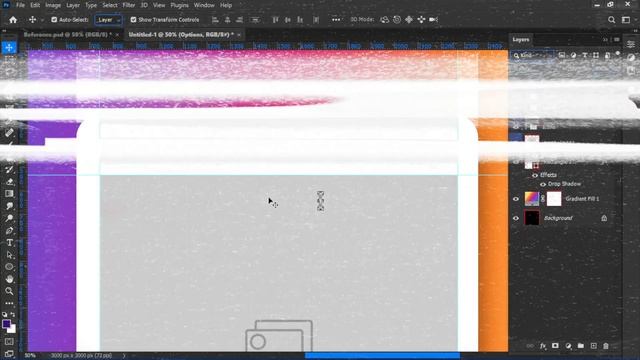This screenshot has width=640, height=360.
Task: Switch to Untitled-1 document tab
Action: (x=181, y=35)
